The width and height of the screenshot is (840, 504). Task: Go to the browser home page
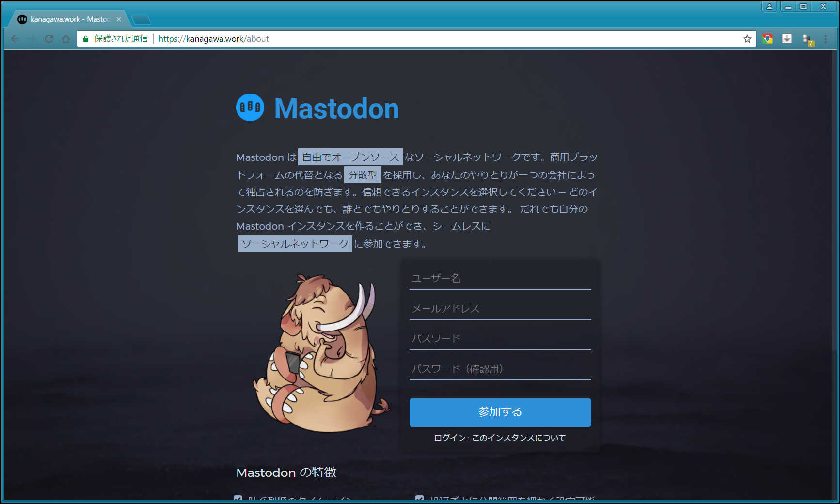point(66,39)
